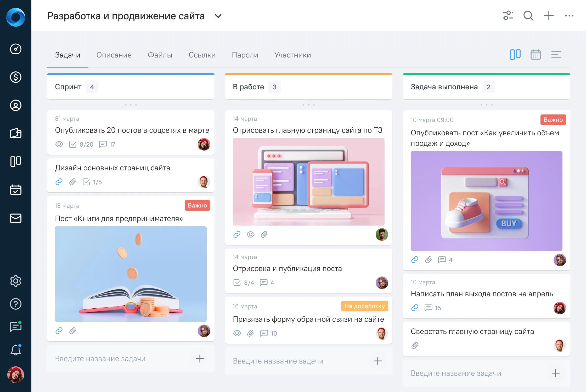Expand the project title dropdown chevron
This screenshot has height=392, width=586.
click(218, 16)
